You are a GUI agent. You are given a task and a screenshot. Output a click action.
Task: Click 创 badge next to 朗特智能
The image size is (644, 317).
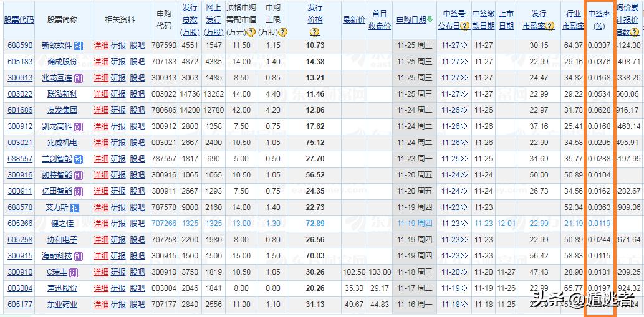[79, 176]
